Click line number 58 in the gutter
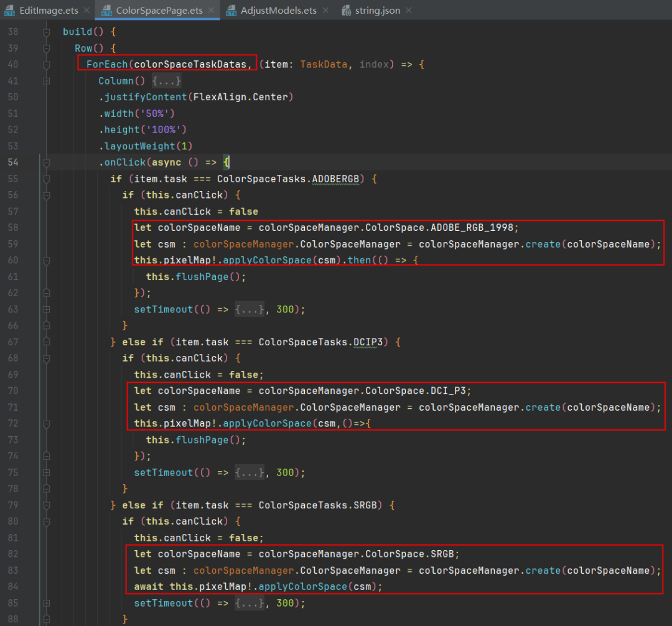 coord(13,228)
